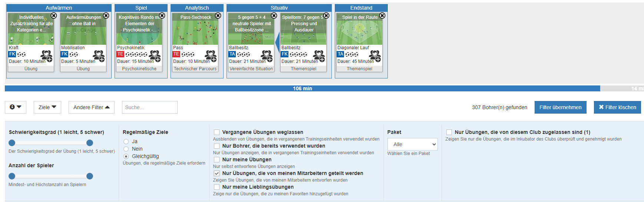Enable Vergangene Übungen weglassen checkbox
This screenshot has width=644, height=202.
click(x=217, y=132)
